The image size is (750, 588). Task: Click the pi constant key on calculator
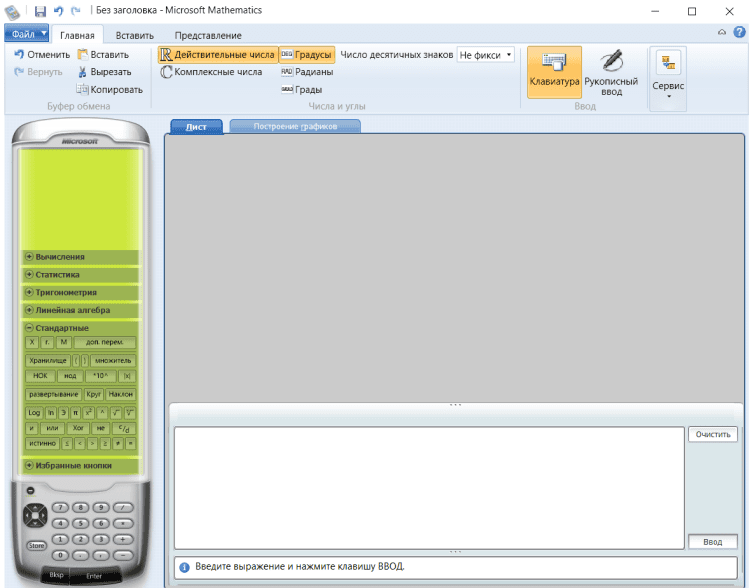click(x=76, y=412)
